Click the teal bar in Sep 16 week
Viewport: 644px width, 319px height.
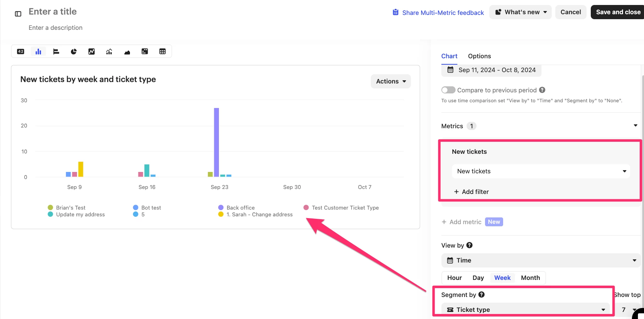pos(147,171)
